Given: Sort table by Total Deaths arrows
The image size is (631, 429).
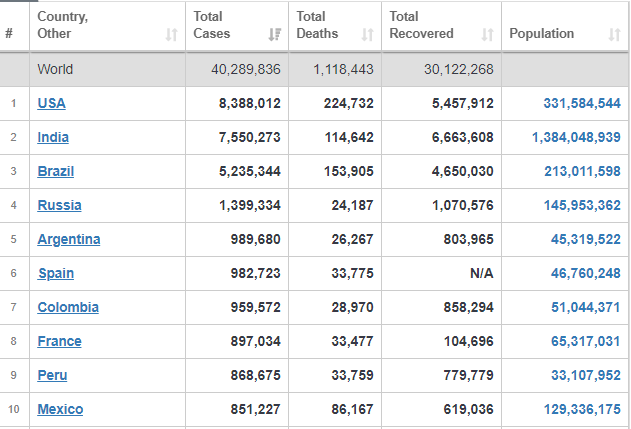Looking at the screenshot, I should [367, 35].
